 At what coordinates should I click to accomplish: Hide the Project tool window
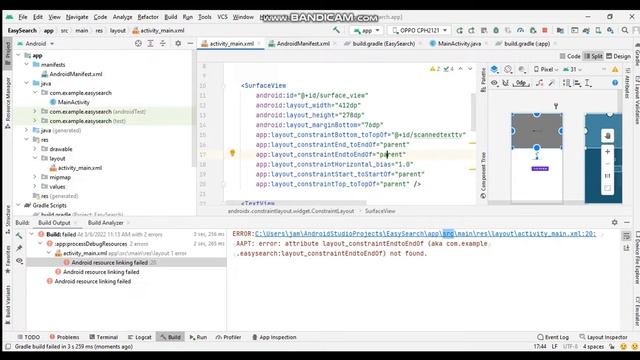(190, 43)
